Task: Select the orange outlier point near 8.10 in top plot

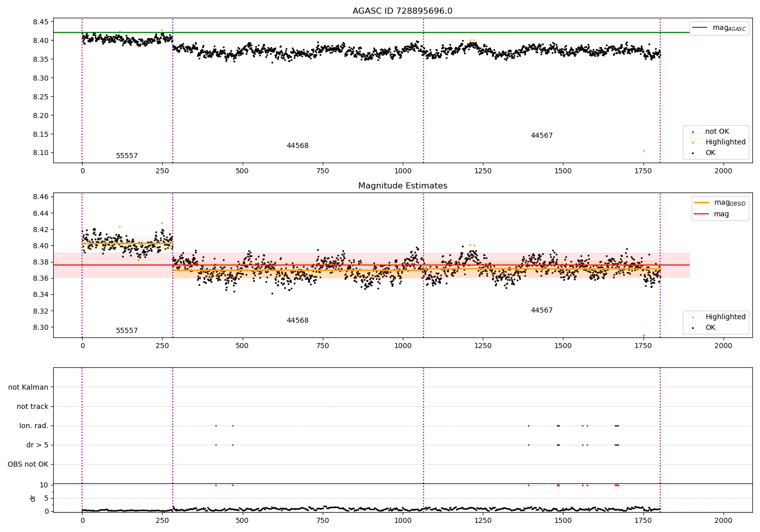Action: [x=643, y=150]
